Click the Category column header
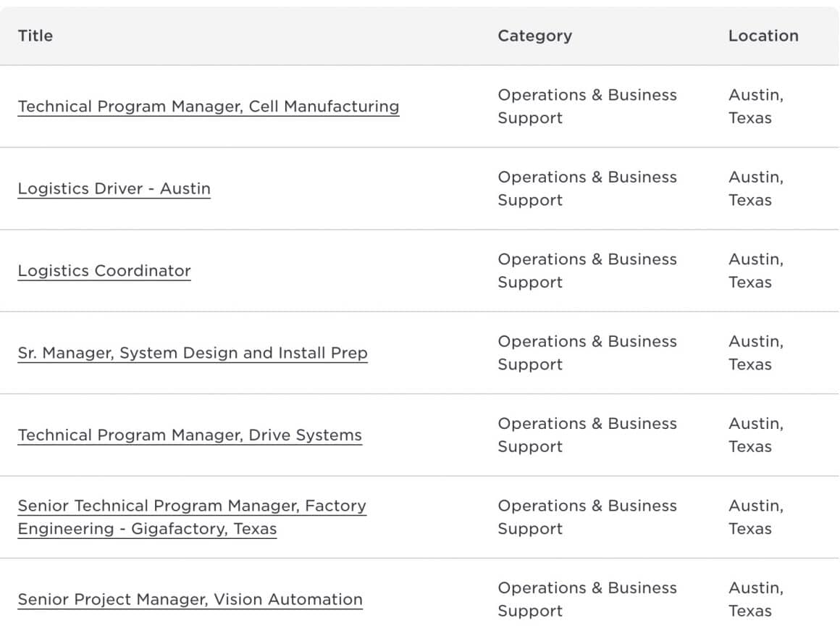Viewport: 840px width, 631px height. (534, 35)
